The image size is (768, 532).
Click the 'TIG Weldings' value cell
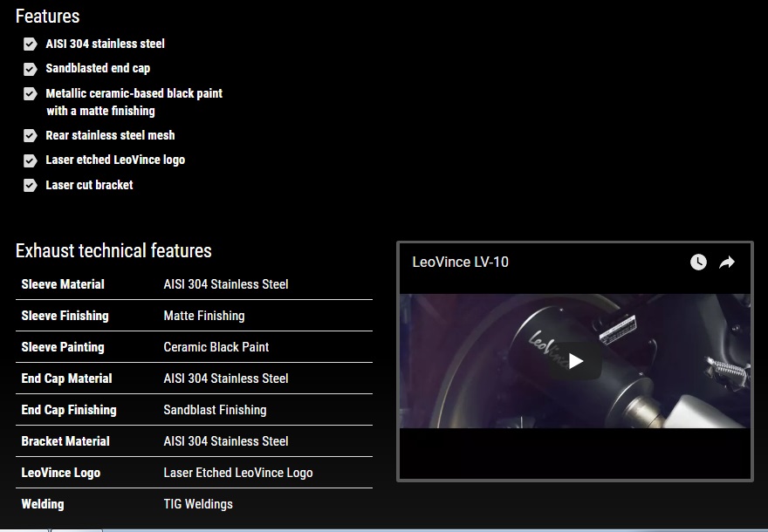pos(198,504)
